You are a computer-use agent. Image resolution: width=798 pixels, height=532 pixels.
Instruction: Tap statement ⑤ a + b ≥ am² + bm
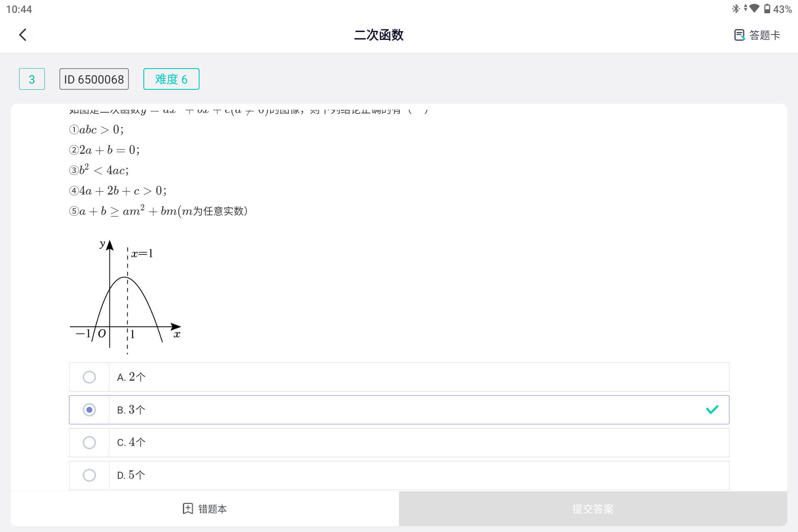pos(158,211)
